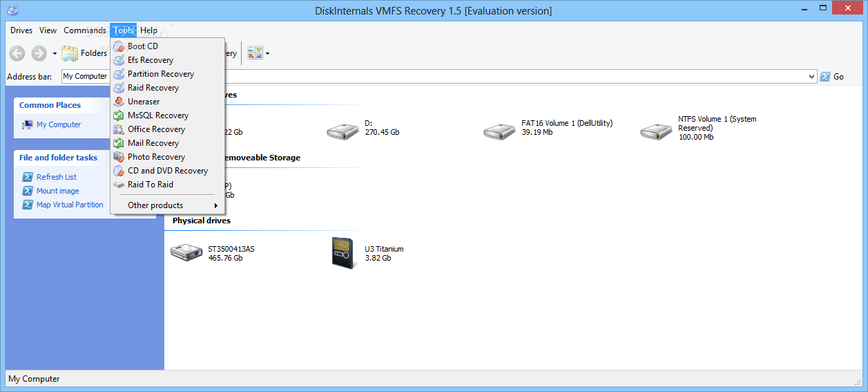
Task: Click the My Computer link in sidebar
Action: 59,124
